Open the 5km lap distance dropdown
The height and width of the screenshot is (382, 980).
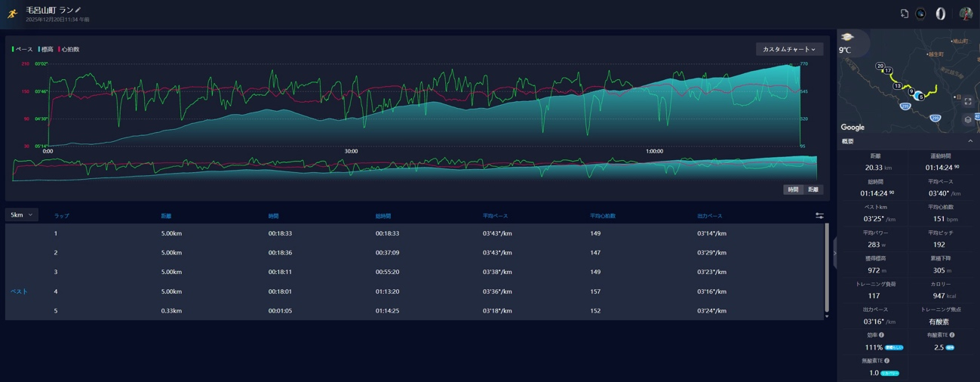[21, 215]
